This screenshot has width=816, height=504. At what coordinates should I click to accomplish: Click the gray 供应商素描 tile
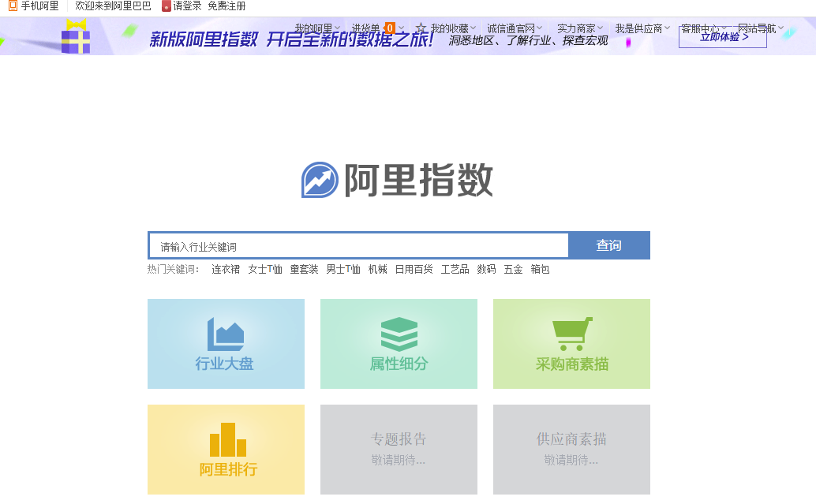[x=571, y=450]
